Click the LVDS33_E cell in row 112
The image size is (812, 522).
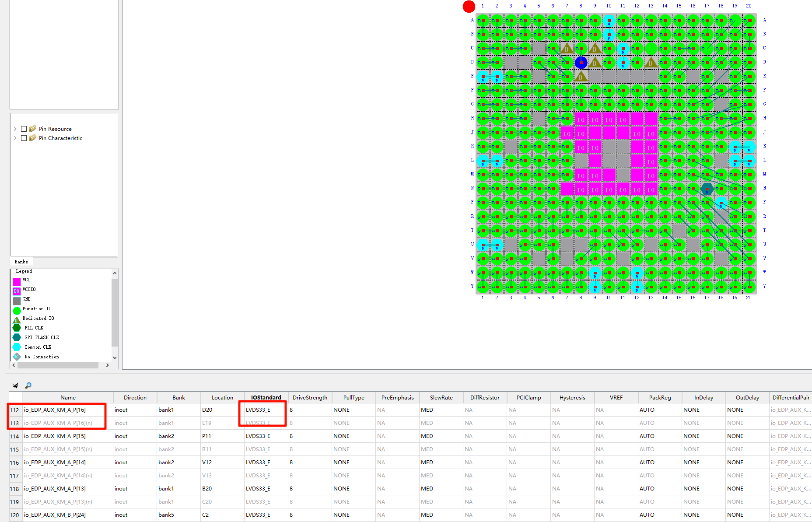pos(266,410)
